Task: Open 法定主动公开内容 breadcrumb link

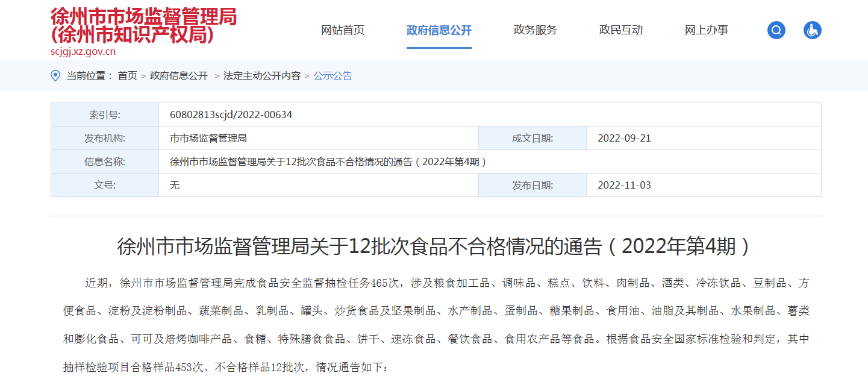Action: 262,76
